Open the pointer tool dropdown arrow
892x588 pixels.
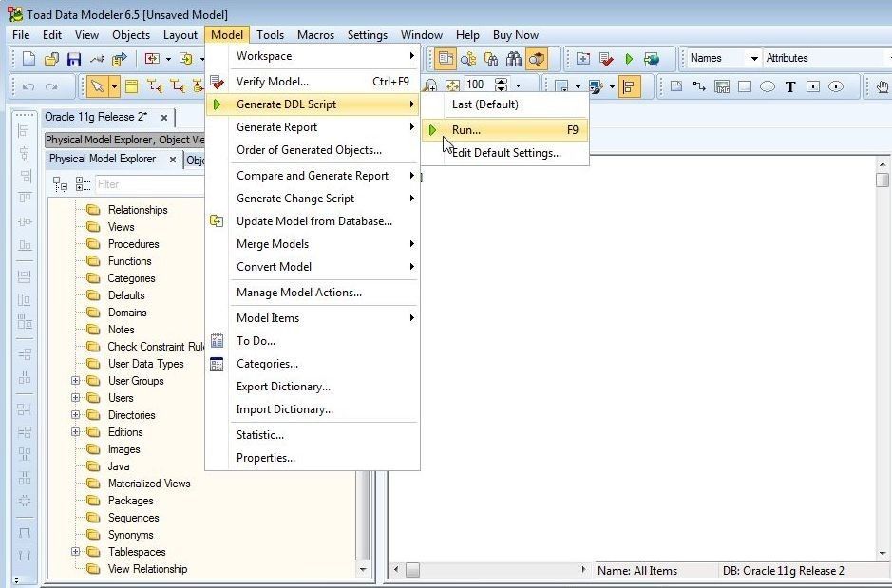tap(114, 86)
